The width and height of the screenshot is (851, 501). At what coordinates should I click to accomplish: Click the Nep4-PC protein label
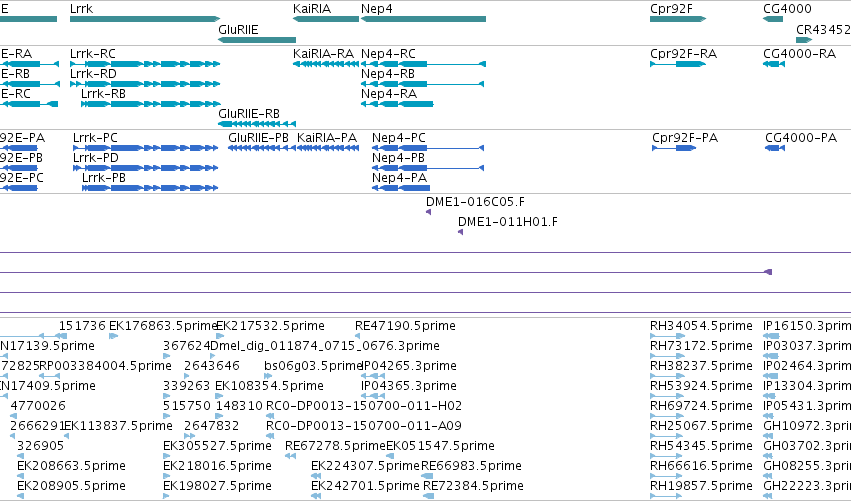[399, 138]
